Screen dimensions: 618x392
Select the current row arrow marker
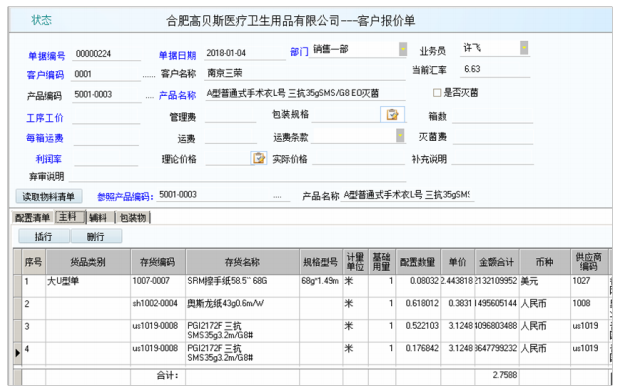pos(17,353)
